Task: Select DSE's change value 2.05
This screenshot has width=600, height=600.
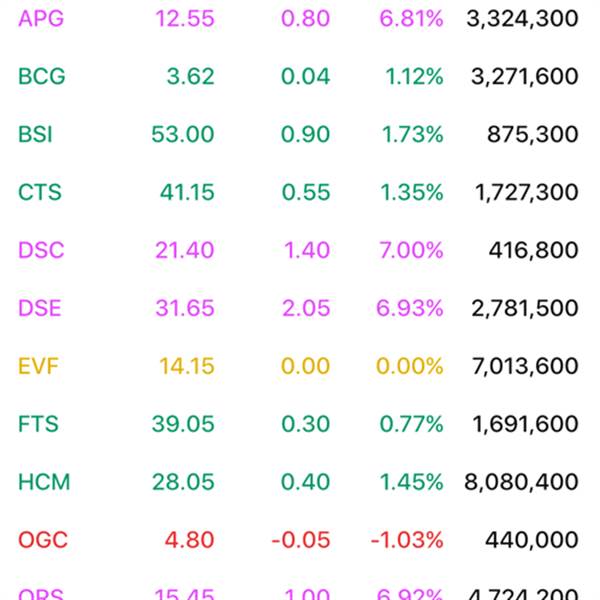Action: click(306, 308)
